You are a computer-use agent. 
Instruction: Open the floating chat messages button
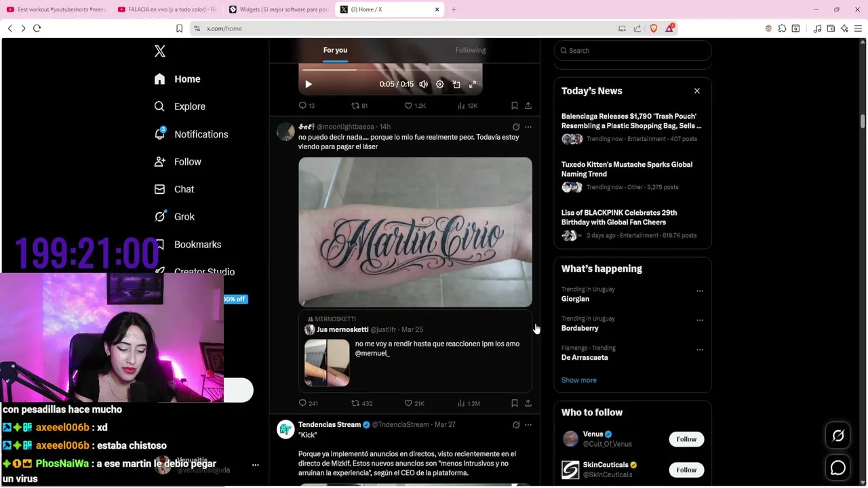coord(838,468)
